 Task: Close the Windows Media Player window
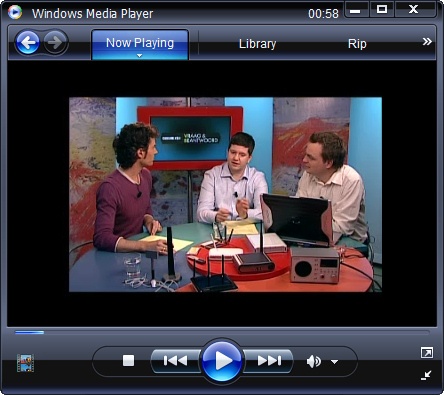(414, 9)
